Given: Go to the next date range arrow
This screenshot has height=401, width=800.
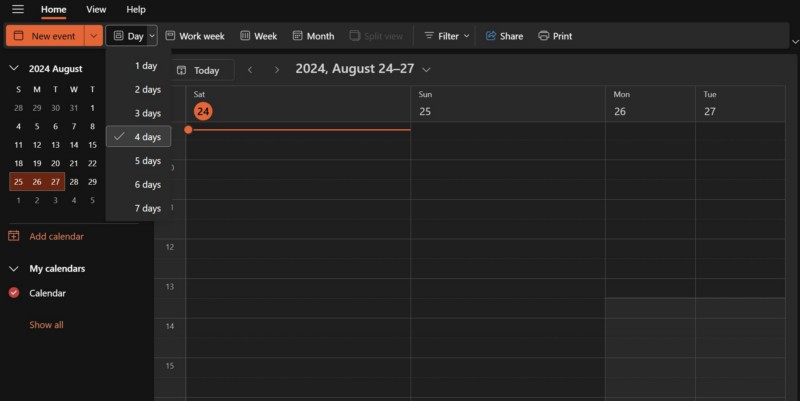Looking at the screenshot, I should click(277, 70).
